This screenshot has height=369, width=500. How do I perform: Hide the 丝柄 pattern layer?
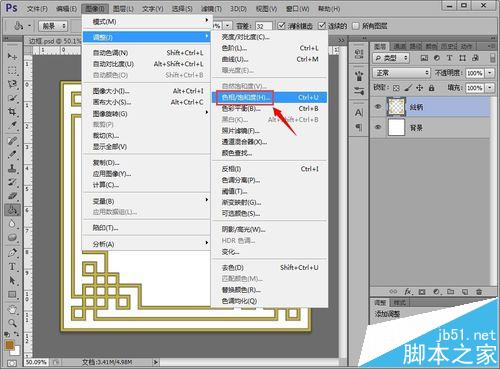[x=378, y=107]
